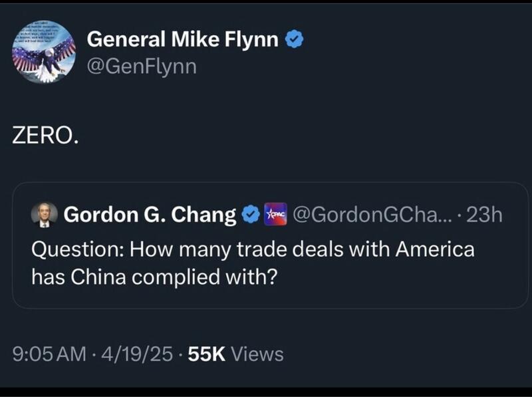Click the CPAC affiliation badge icon
532x397 pixels.
tap(275, 214)
